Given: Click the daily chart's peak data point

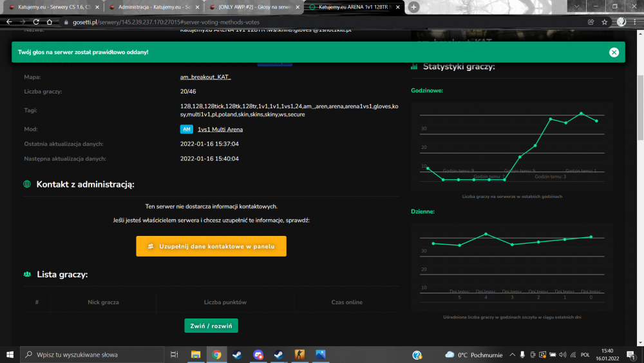Looking at the screenshot, I should pyautogui.click(x=486, y=234).
